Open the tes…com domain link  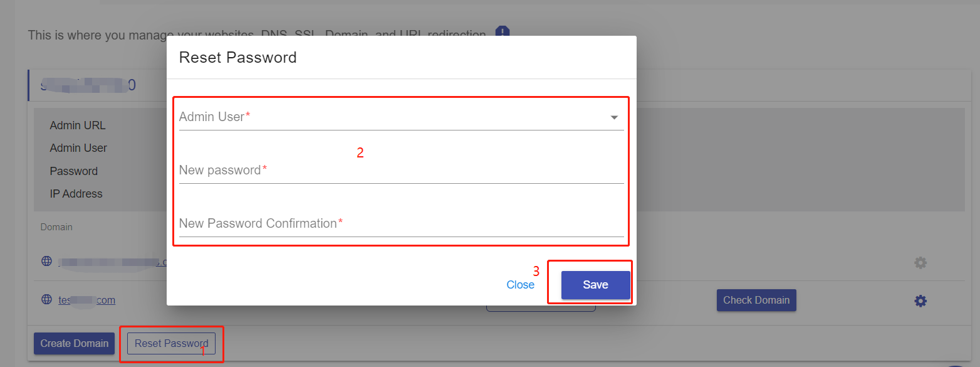click(x=87, y=300)
